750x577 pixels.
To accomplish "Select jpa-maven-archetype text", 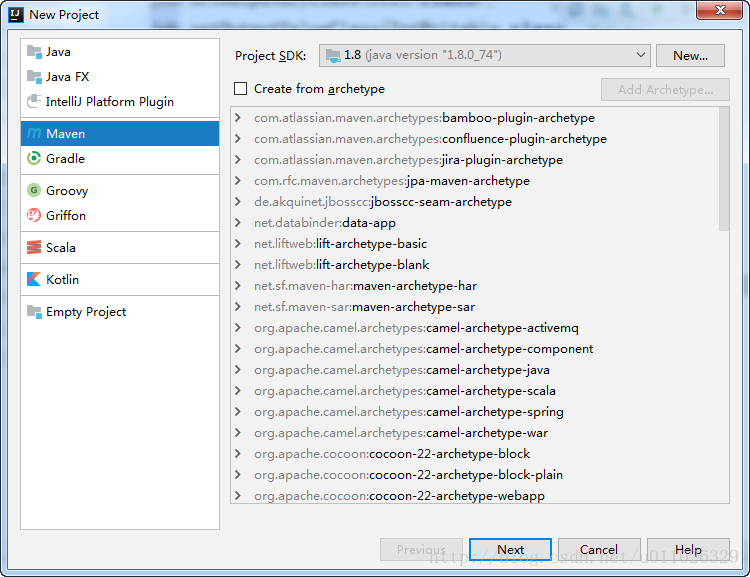I will pos(468,181).
